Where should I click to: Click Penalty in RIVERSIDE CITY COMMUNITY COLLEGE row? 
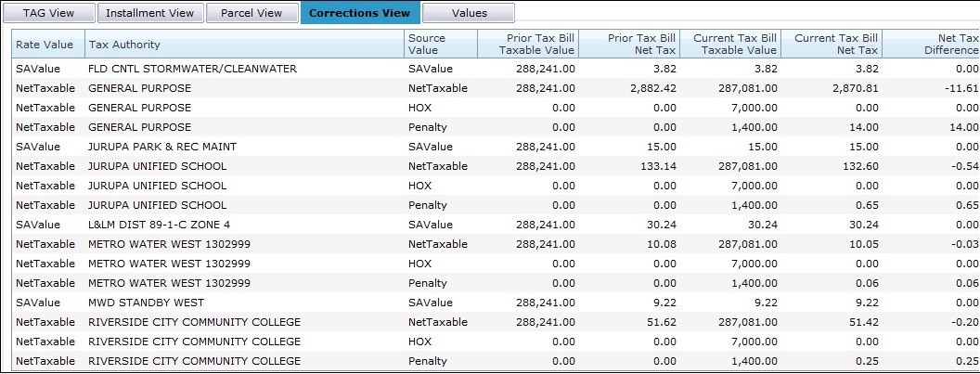coord(428,361)
